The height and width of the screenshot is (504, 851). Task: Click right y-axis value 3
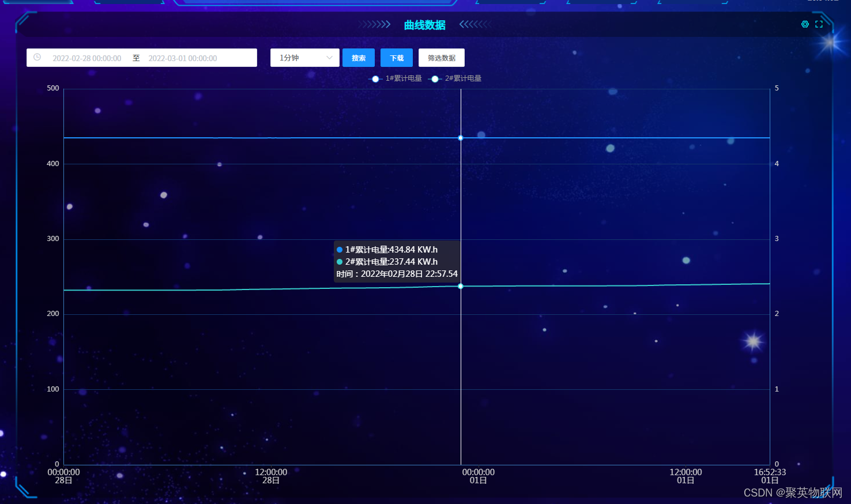[x=777, y=239]
